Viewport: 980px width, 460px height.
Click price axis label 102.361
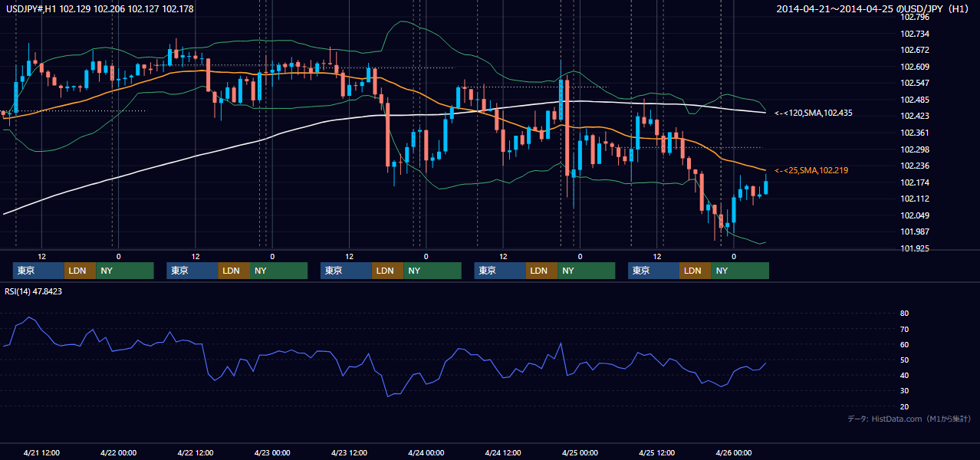(x=915, y=133)
